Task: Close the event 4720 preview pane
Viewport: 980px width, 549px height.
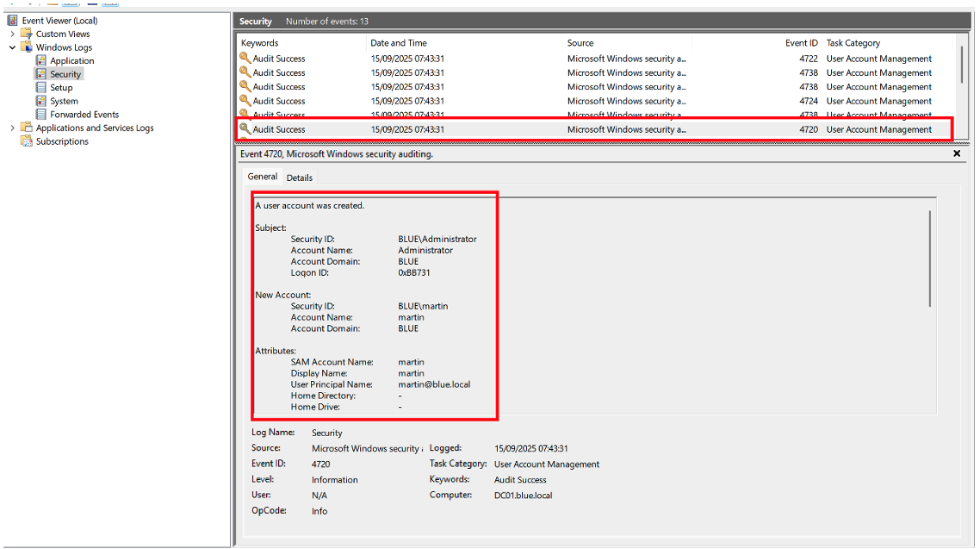Action: [x=957, y=153]
